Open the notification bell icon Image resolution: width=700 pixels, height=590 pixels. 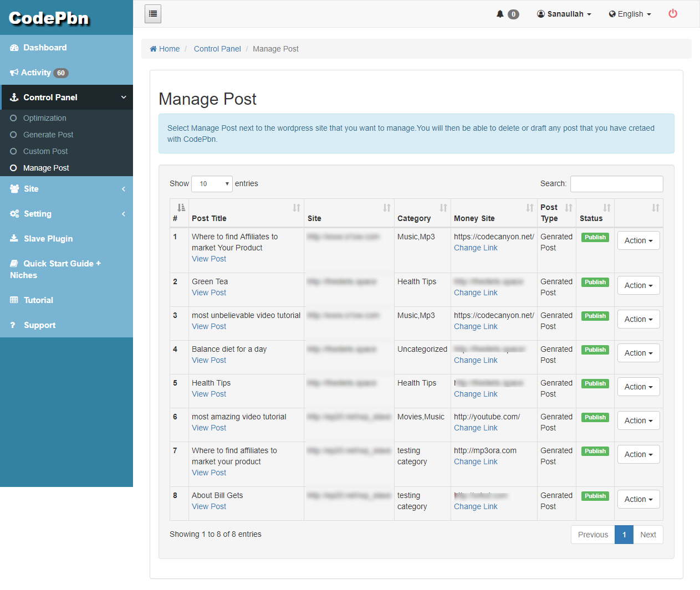coord(500,14)
